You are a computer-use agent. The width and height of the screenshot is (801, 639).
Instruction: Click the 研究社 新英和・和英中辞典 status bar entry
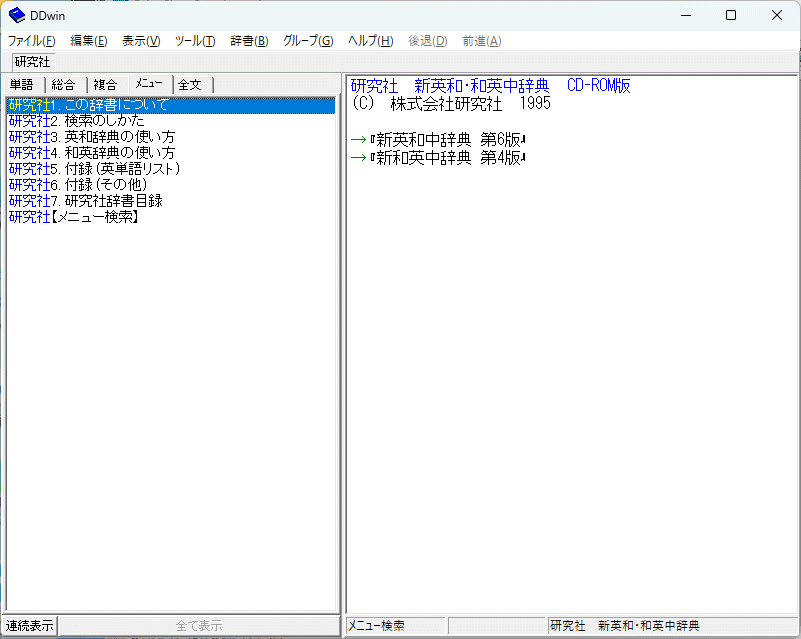pos(672,625)
